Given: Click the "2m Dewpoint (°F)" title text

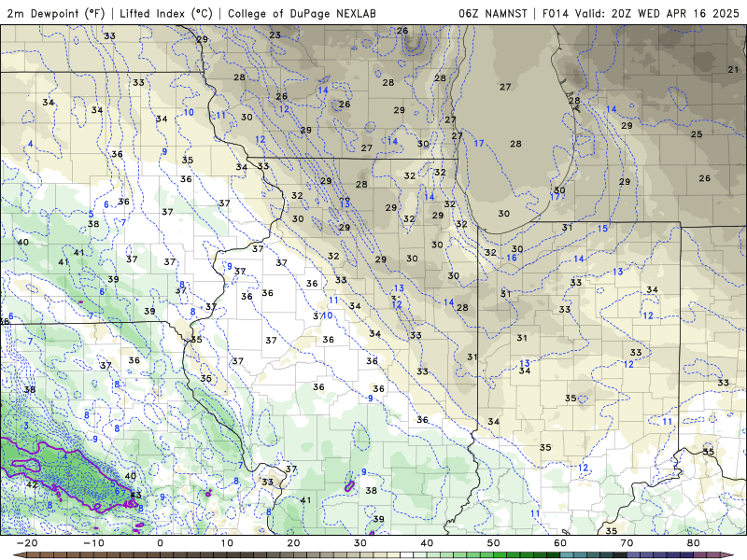Looking at the screenshot, I should (55, 13).
